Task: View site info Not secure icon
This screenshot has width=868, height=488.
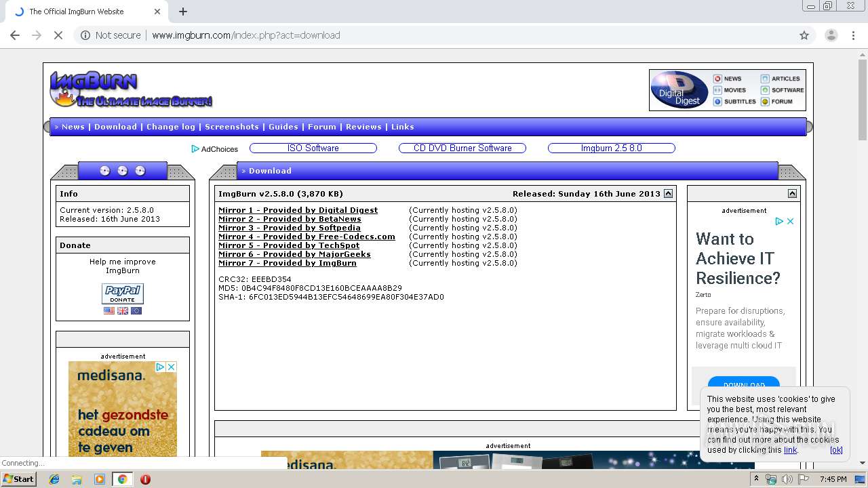Action: tap(85, 35)
